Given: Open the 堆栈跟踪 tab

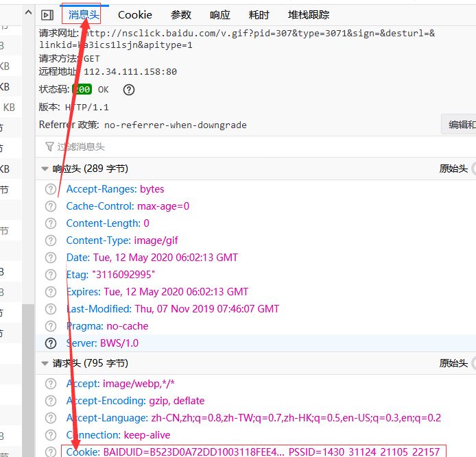Looking at the screenshot, I should point(308,14).
